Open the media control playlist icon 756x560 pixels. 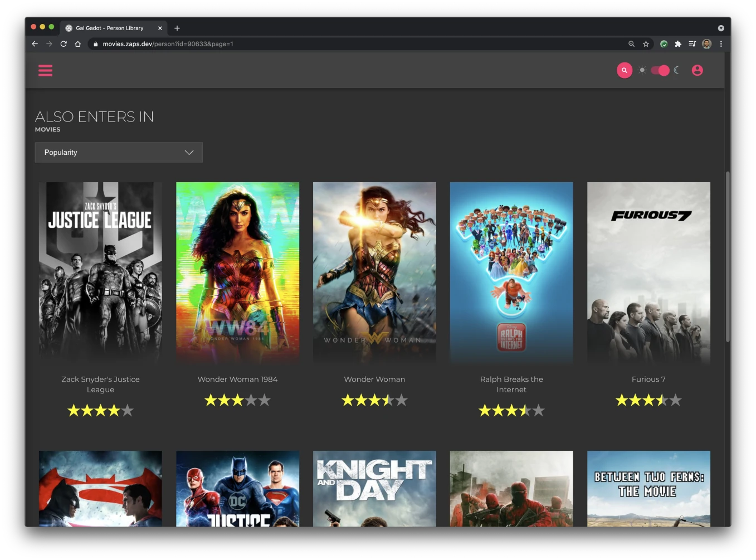(692, 44)
